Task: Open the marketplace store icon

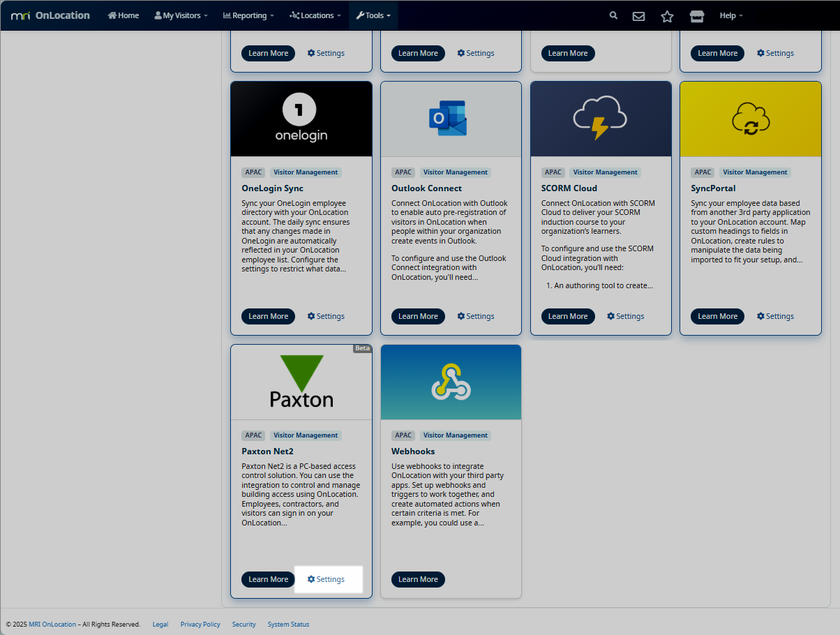Action: tap(696, 16)
